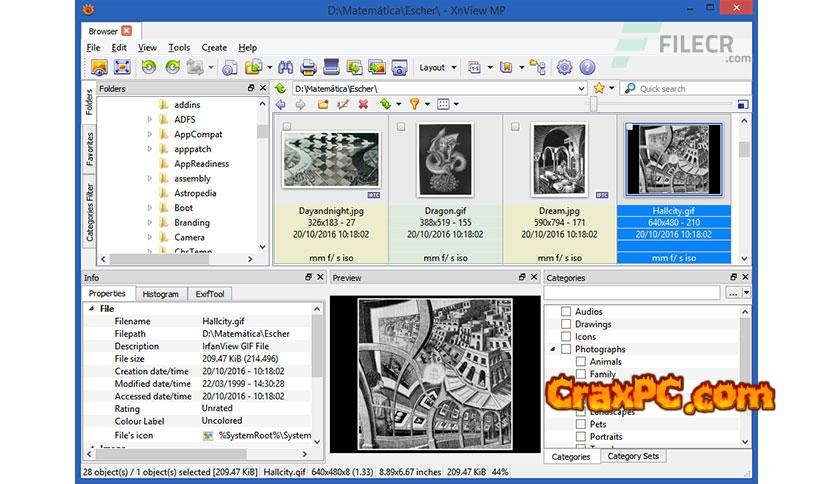Click the Print icon in toolbar

[308, 68]
